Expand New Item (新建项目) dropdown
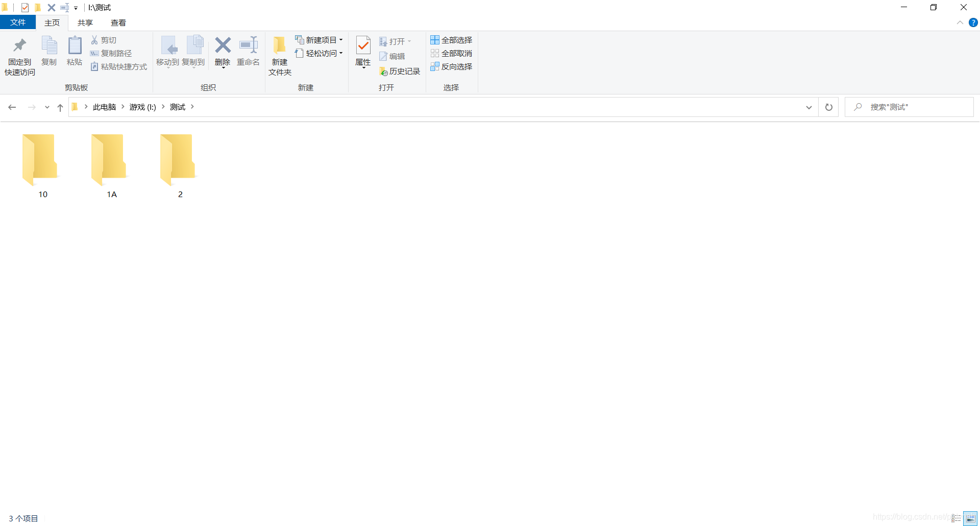Viewport: 980px width, 526px height. coord(319,40)
